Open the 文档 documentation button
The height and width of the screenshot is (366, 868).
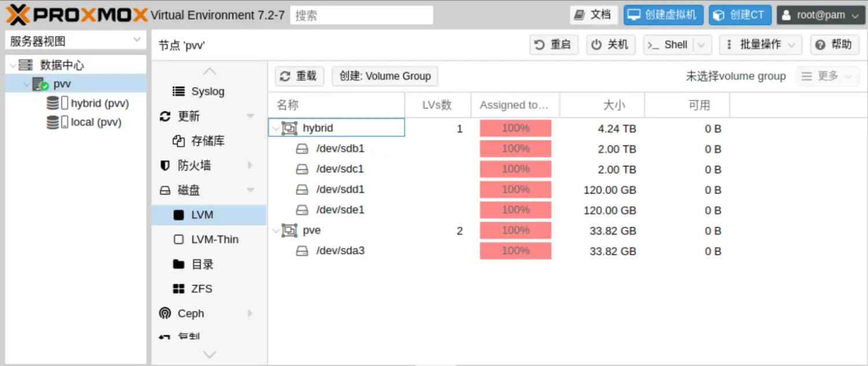tap(594, 15)
